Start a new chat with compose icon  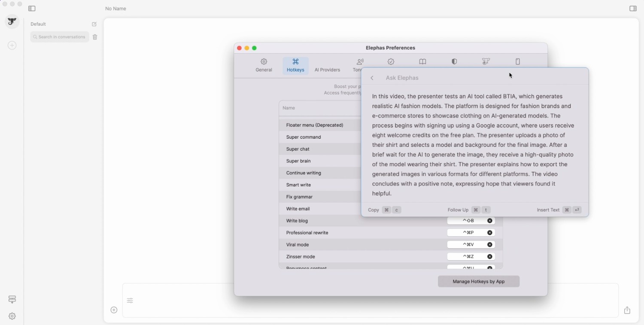click(x=94, y=24)
